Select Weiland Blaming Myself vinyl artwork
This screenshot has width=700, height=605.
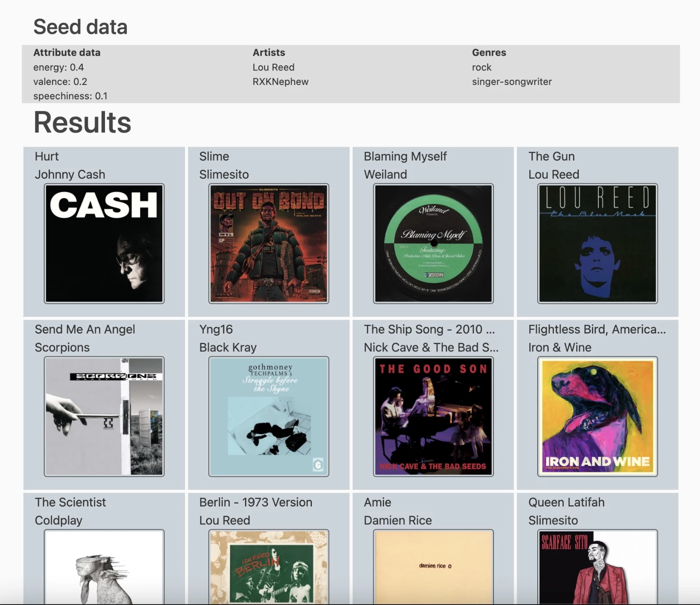coord(433,243)
